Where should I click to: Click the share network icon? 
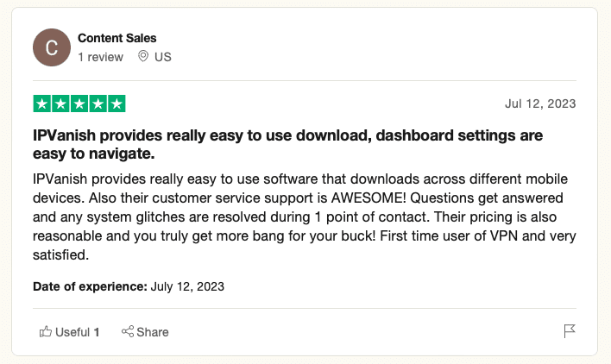128,331
